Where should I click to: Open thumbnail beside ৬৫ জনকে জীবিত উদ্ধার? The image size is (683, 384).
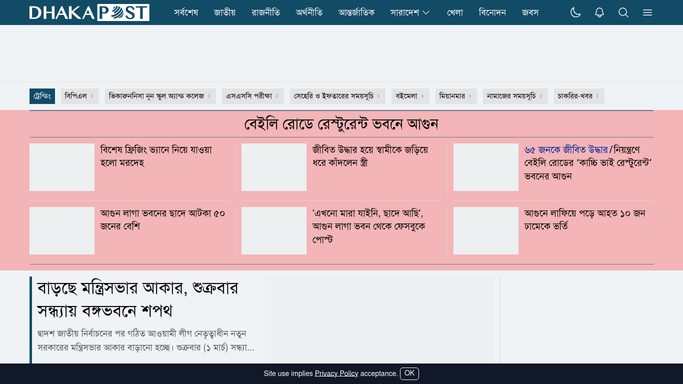486,167
